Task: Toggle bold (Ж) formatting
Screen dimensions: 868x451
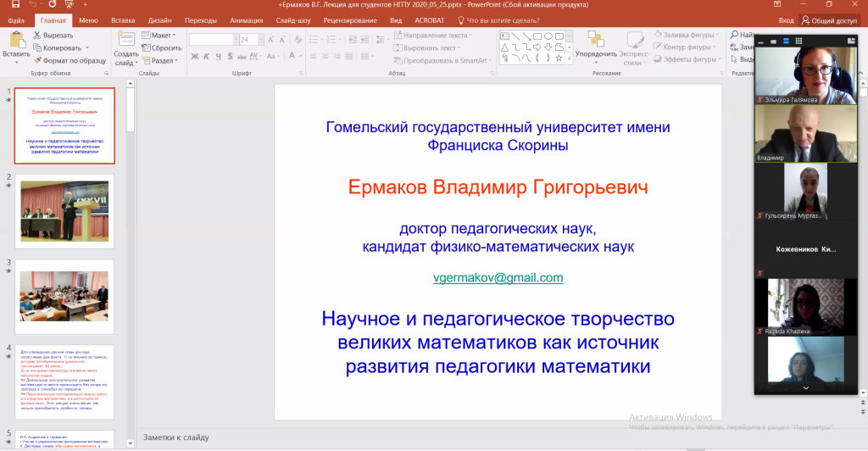Action: [x=194, y=57]
